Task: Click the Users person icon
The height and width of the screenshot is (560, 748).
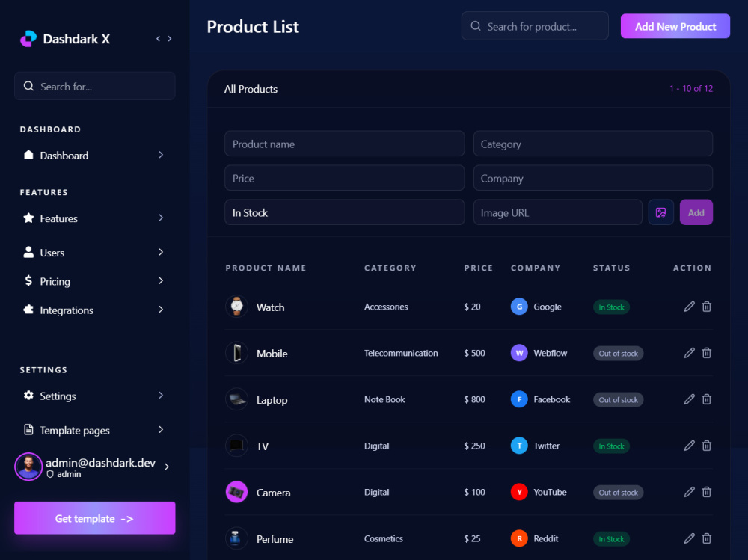Action: coord(28,252)
